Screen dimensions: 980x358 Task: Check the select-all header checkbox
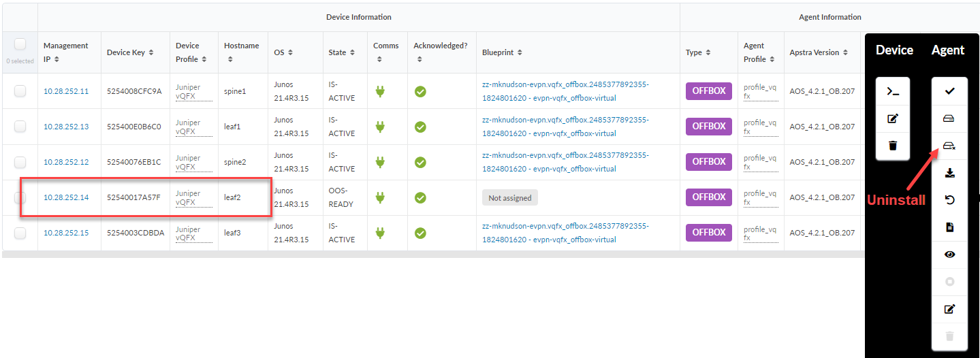pyautogui.click(x=20, y=44)
